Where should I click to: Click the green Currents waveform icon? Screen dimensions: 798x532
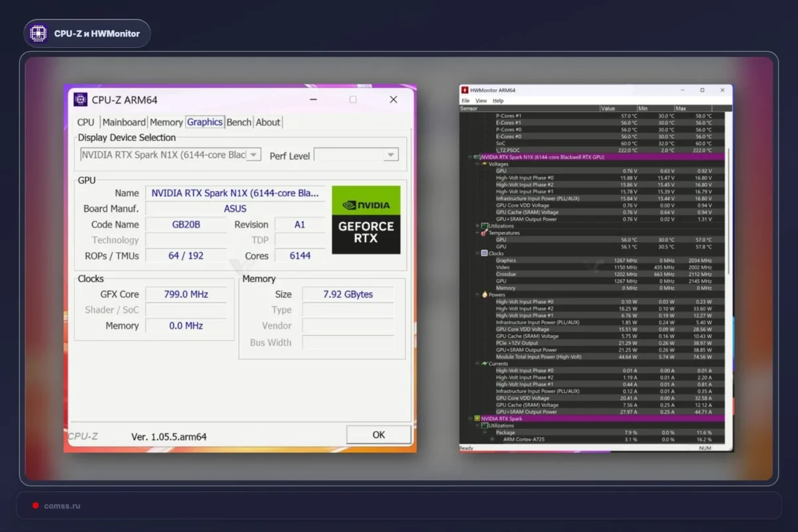484,364
